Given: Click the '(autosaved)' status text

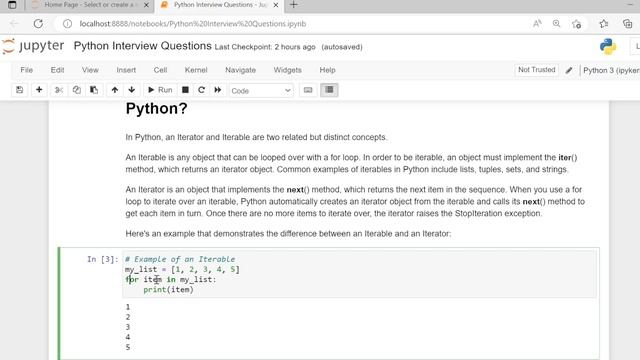Looking at the screenshot, I should [x=342, y=47].
